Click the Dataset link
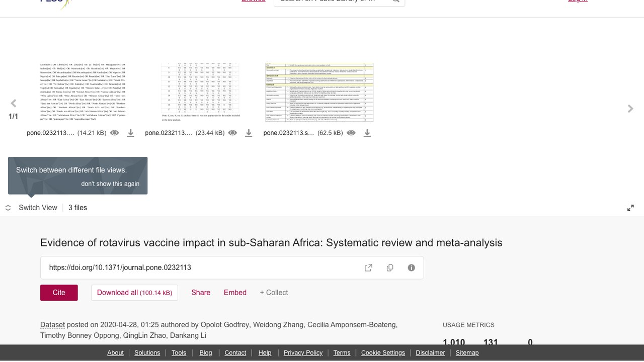Viewport: 644px width, 362px height. click(x=52, y=325)
